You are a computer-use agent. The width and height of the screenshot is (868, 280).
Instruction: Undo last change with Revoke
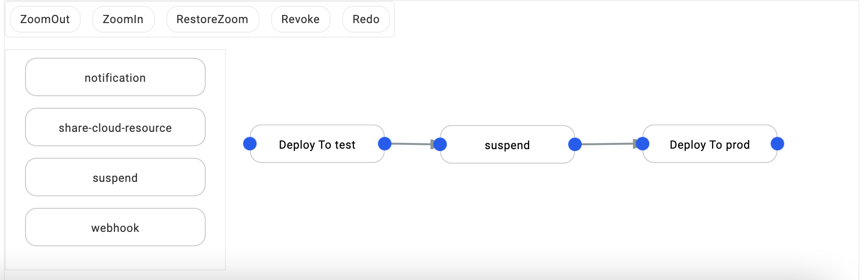pos(300,19)
